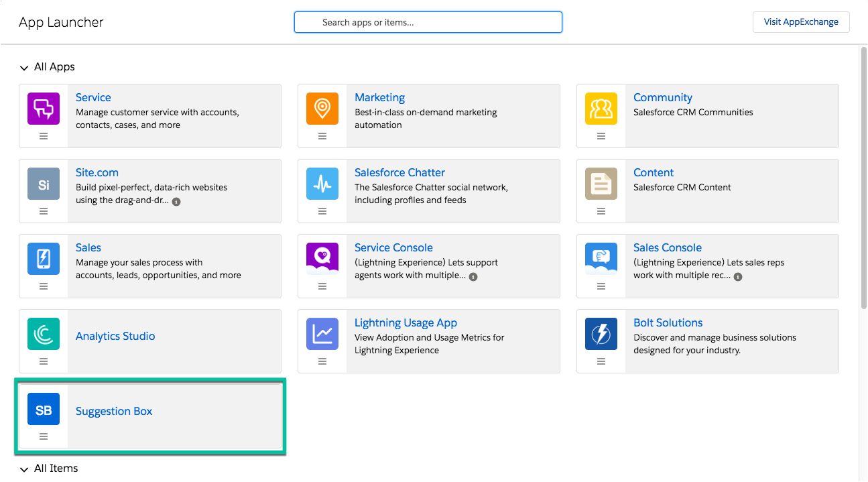The height and width of the screenshot is (482, 868).
Task: Open the Bolt Solutions link
Action: (668, 322)
